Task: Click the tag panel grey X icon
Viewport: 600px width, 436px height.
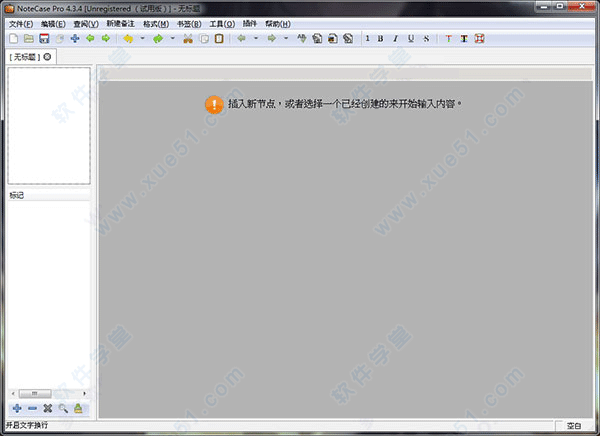Action: click(x=47, y=408)
